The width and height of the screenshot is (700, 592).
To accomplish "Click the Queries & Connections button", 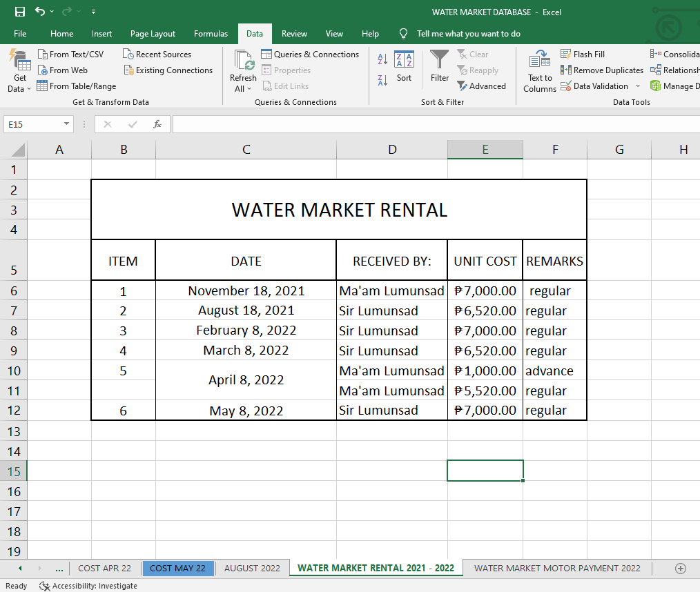I will pos(310,55).
